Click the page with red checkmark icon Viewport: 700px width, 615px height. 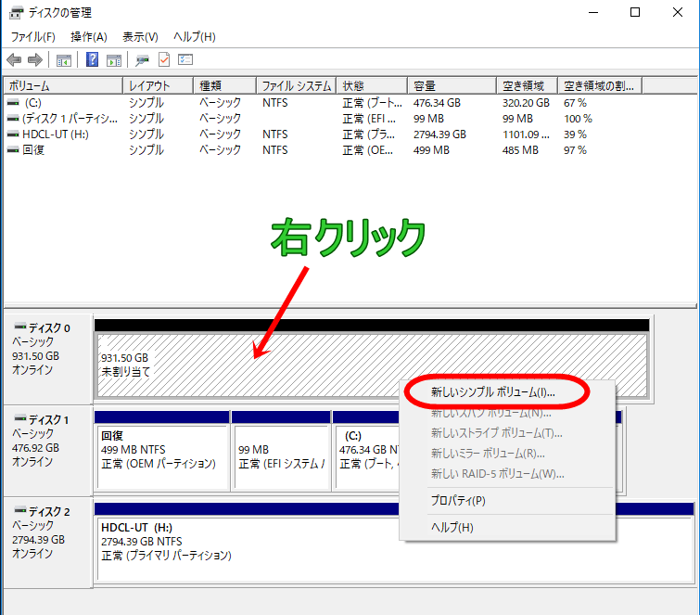click(x=164, y=59)
